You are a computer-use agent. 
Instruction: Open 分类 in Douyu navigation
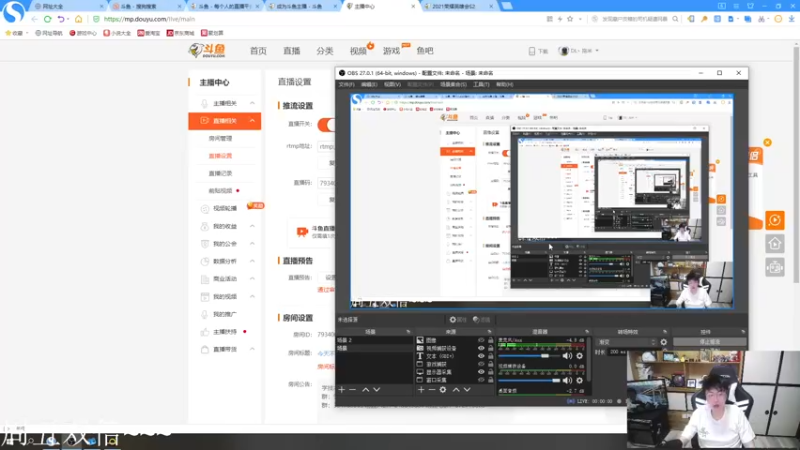[x=324, y=51]
